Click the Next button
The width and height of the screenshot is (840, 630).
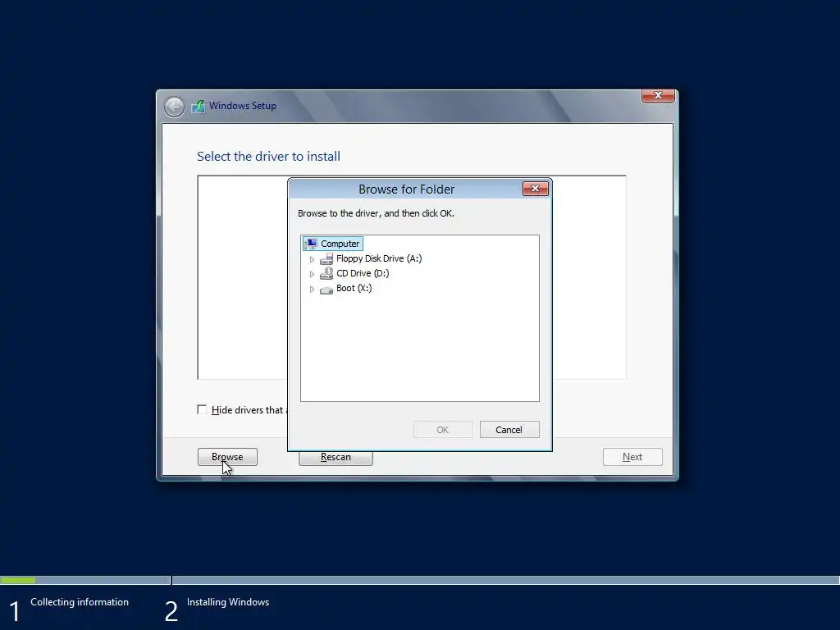pyautogui.click(x=632, y=457)
